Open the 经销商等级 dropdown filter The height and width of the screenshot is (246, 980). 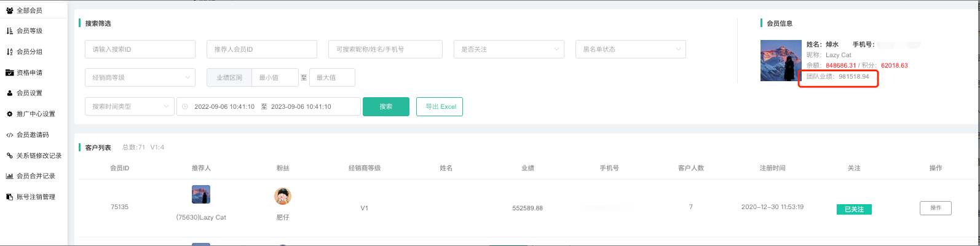[x=140, y=77]
